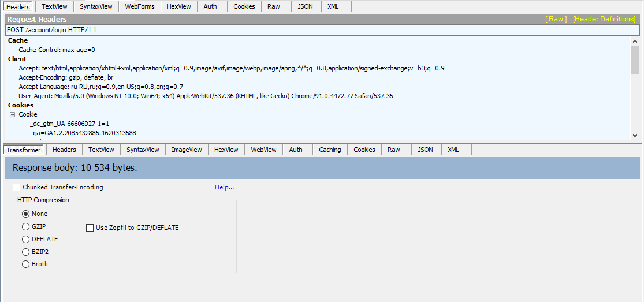Enable Chunked Transfer-Encoding checkbox
The image size is (644, 302).
[x=17, y=187]
